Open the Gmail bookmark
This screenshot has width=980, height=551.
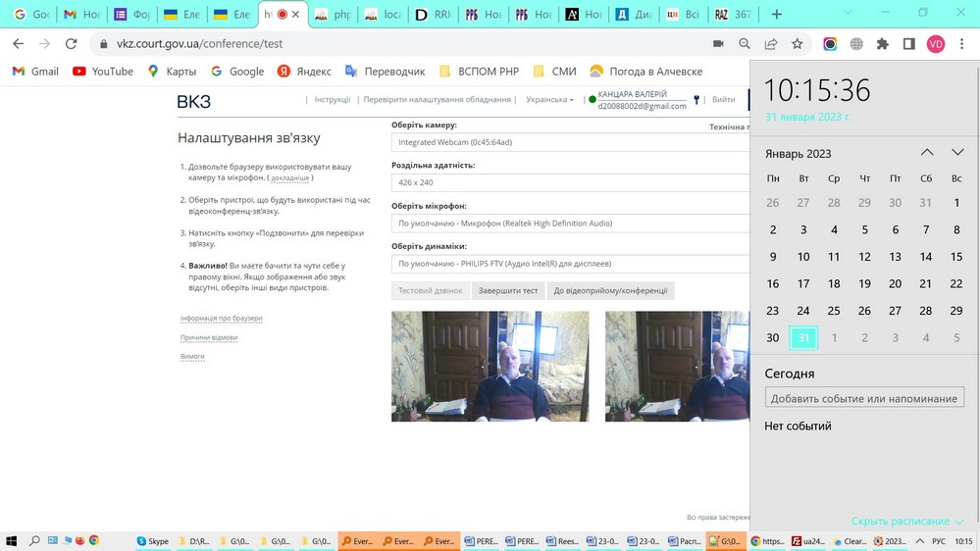coord(35,72)
